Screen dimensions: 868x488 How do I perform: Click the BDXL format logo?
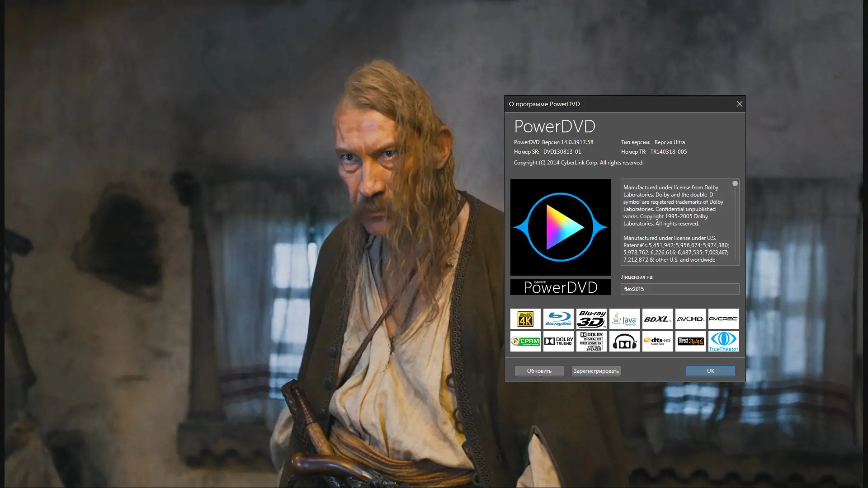[x=657, y=319]
